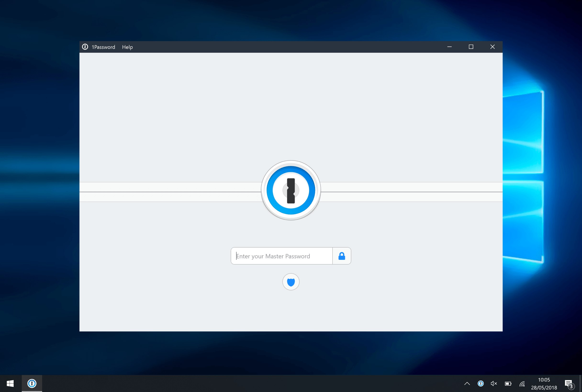Click the 1Password logo icon in the title bar
582x392 pixels.
coord(85,47)
